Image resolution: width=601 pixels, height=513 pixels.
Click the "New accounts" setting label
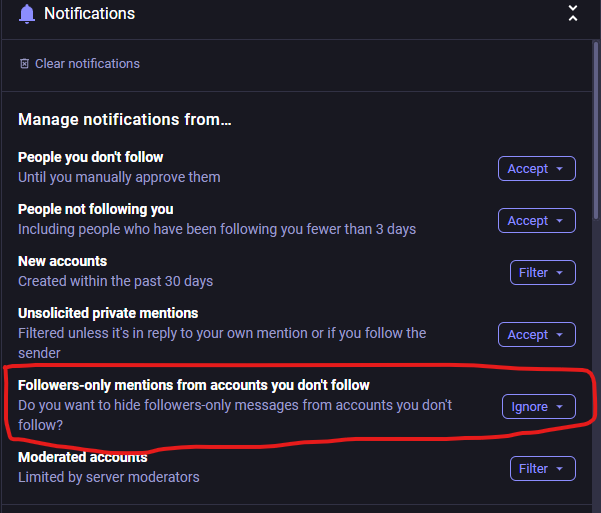[62, 261]
